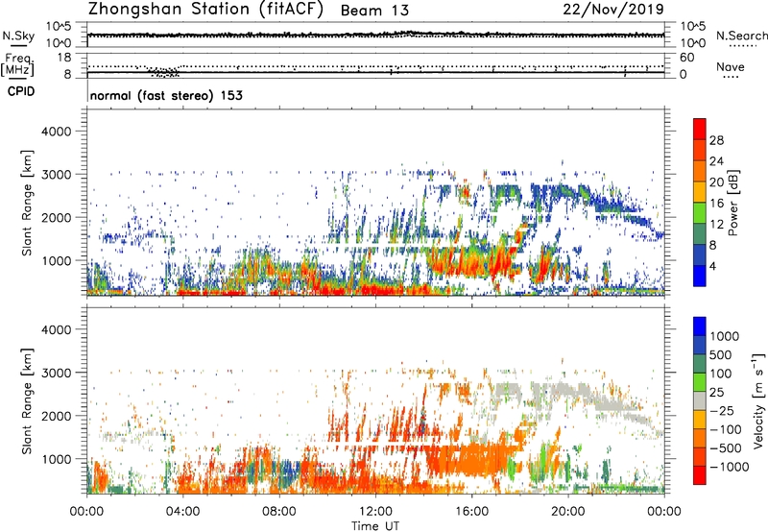768x532 pixels.
Task: Click the gray -25 to 25 velocity colorbar segment
Action: (700, 400)
